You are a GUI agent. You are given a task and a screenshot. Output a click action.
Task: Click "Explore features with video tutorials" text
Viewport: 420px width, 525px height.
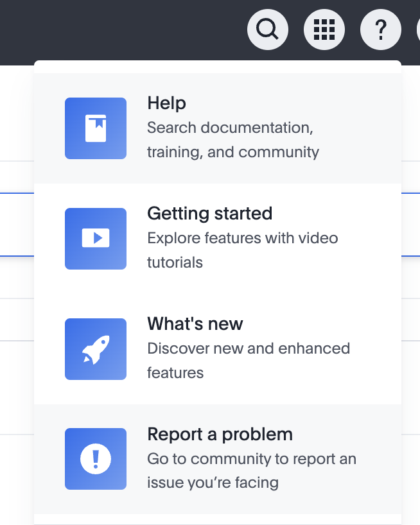click(243, 250)
